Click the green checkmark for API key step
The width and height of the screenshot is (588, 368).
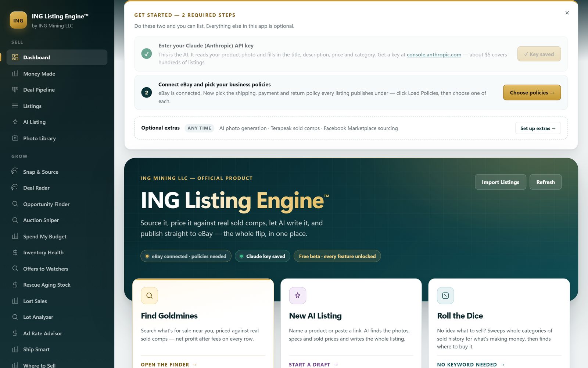[x=147, y=54]
